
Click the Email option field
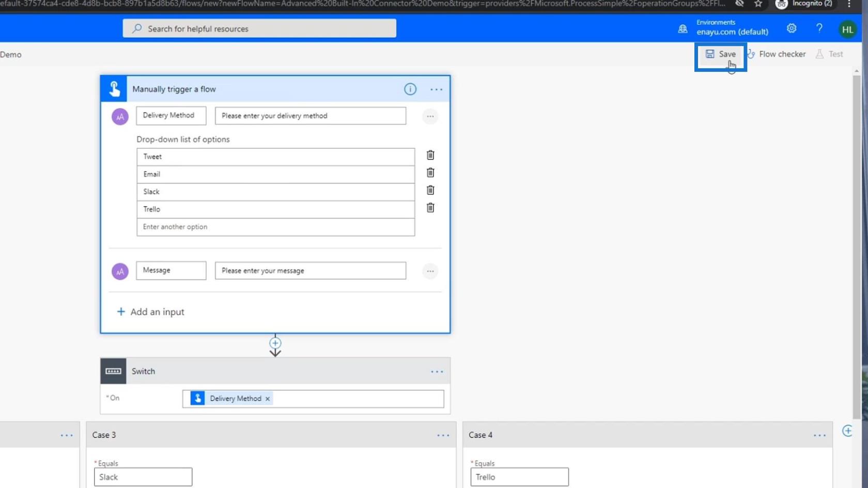[x=275, y=174]
